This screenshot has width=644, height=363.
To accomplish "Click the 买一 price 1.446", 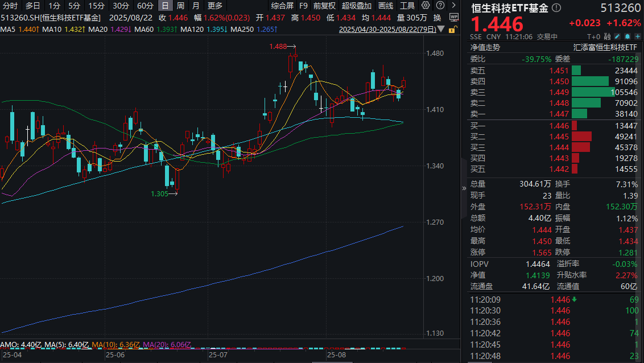I will point(559,126).
